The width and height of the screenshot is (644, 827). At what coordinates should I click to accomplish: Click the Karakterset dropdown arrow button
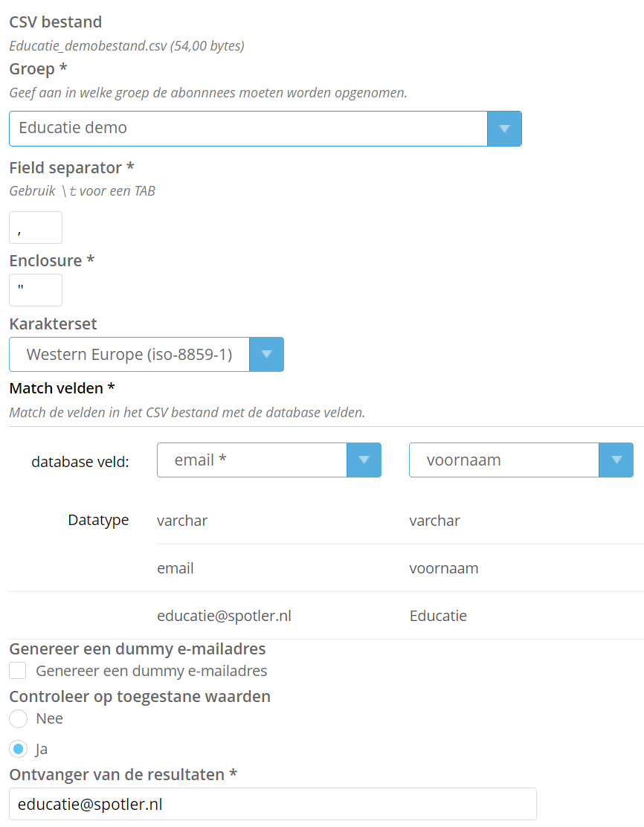(x=266, y=355)
